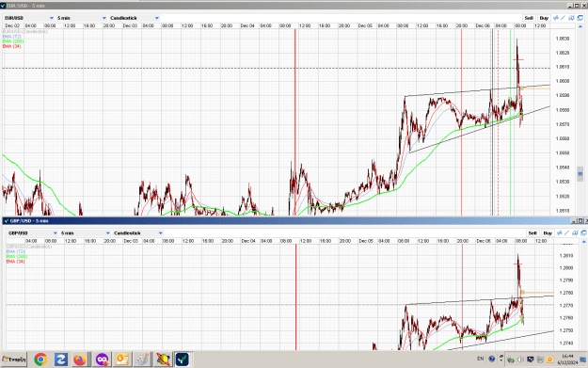Select EMA (200) legend in EUR/USD chart
Screen dimensions: 588x368
pos(13,41)
